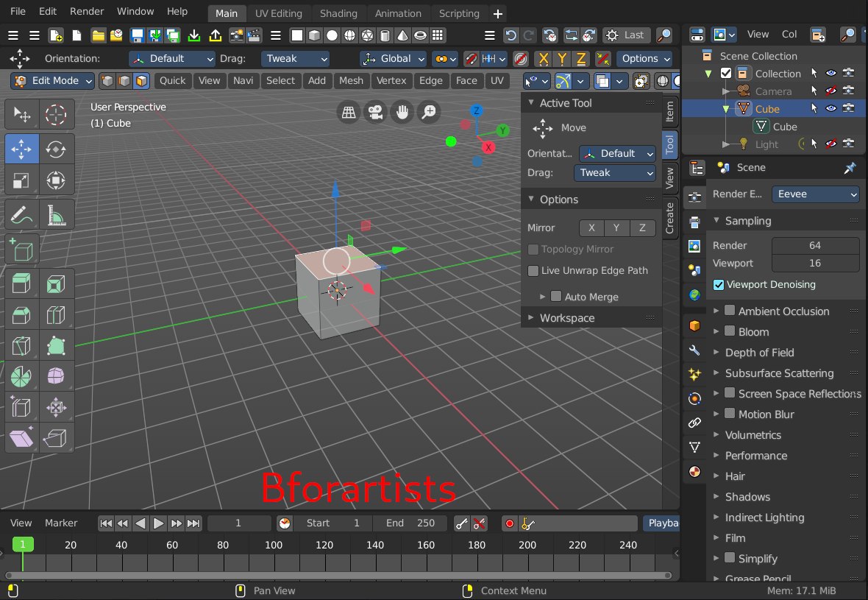Select the Spin tool
The image size is (868, 600).
(21, 377)
